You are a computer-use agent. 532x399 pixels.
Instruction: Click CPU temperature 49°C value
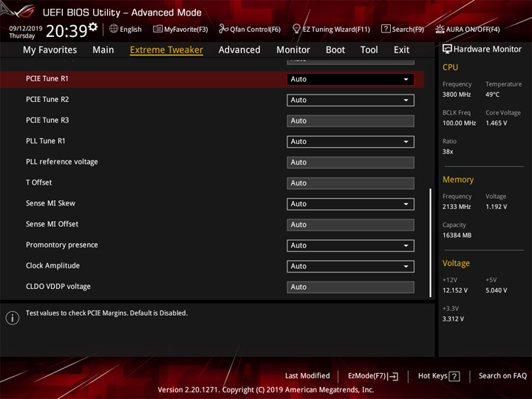[x=492, y=95]
